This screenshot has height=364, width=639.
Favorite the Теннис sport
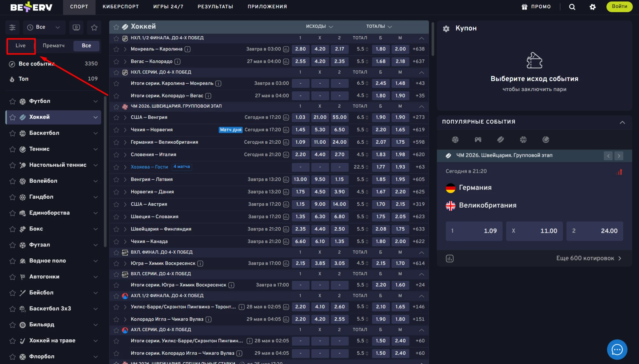point(12,149)
